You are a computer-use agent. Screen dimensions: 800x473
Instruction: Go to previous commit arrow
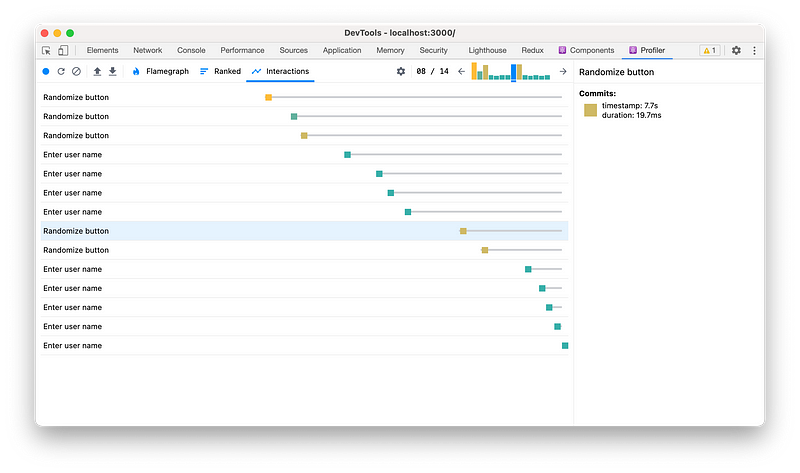coord(461,72)
